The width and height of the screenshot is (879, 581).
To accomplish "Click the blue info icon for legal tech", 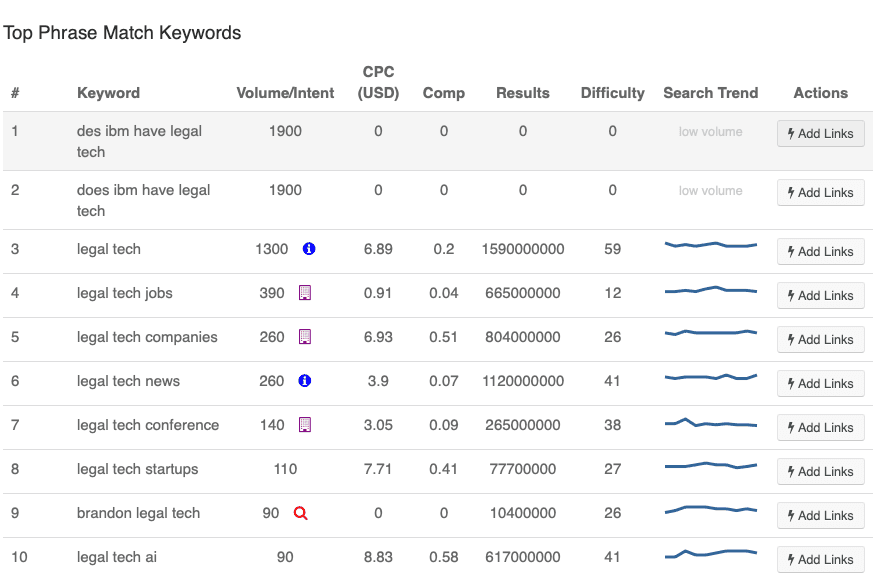I will tap(308, 249).
